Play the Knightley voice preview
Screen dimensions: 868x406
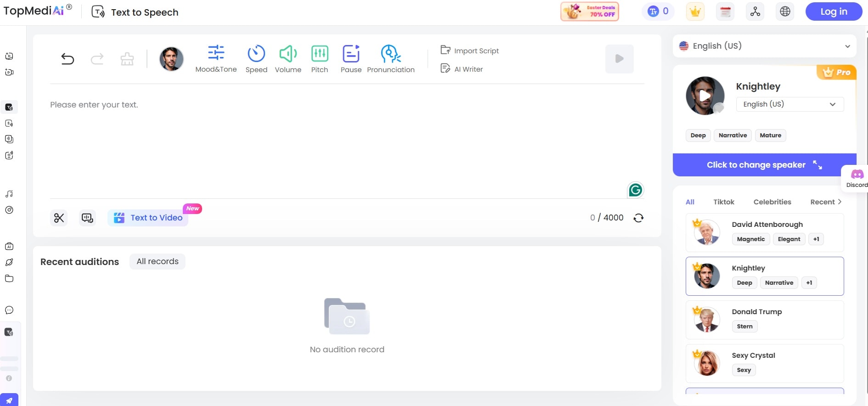point(705,96)
